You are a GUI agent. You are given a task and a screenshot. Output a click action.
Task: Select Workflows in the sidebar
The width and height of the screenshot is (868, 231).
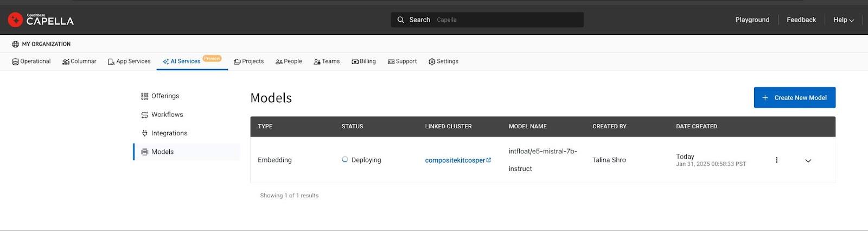pyautogui.click(x=162, y=115)
